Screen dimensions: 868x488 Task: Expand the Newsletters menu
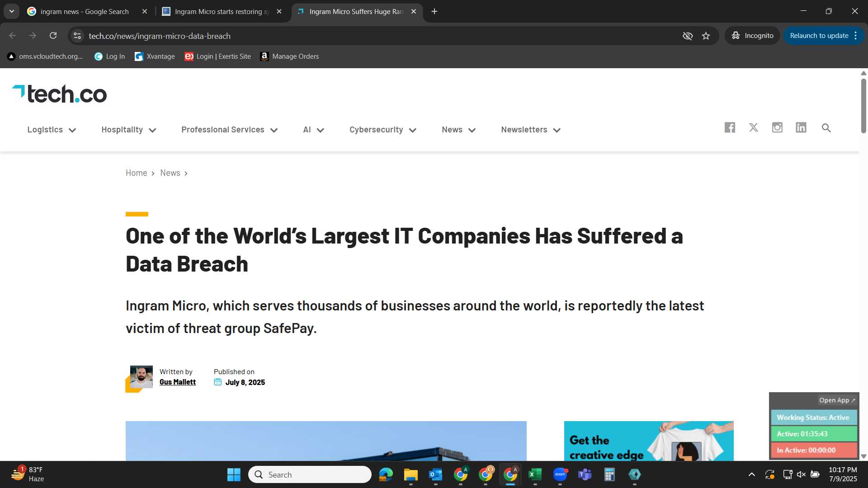[531, 130]
